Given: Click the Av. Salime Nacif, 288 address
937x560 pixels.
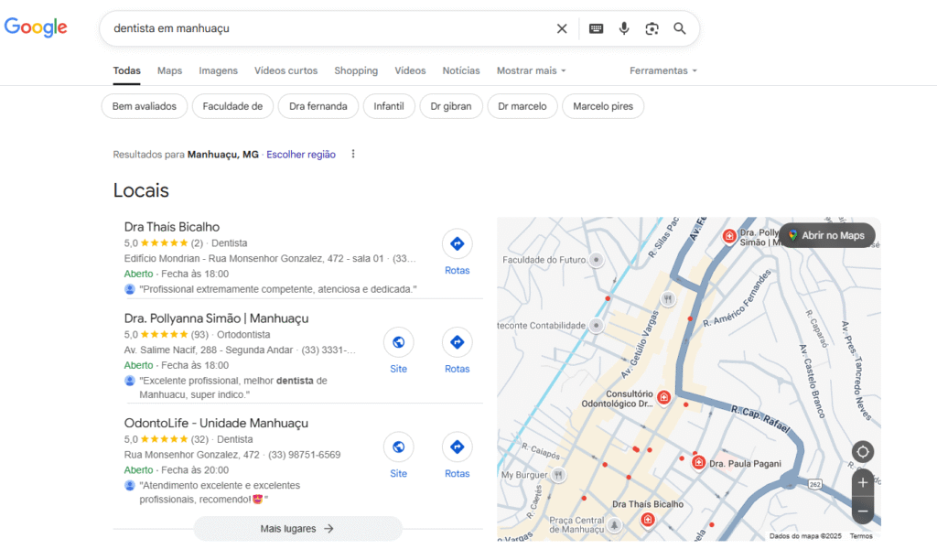Looking at the screenshot, I should tap(209, 350).
